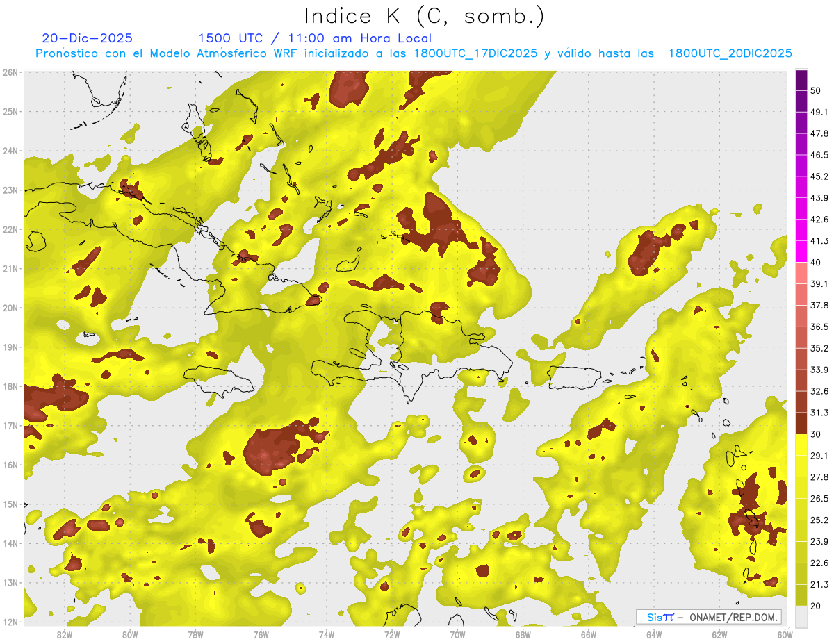Click the color bar value '49.1'
This screenshot has width=834, height=644.
(x=819, y=112)
